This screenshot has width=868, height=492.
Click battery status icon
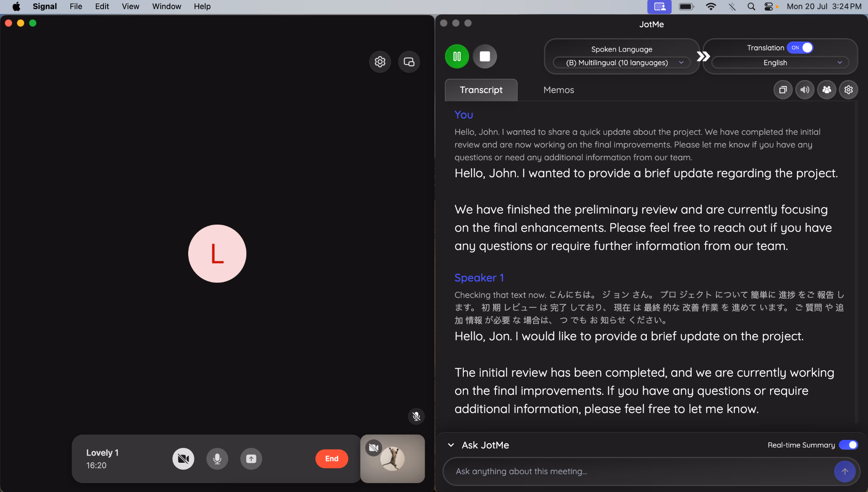tap(686, 6)
